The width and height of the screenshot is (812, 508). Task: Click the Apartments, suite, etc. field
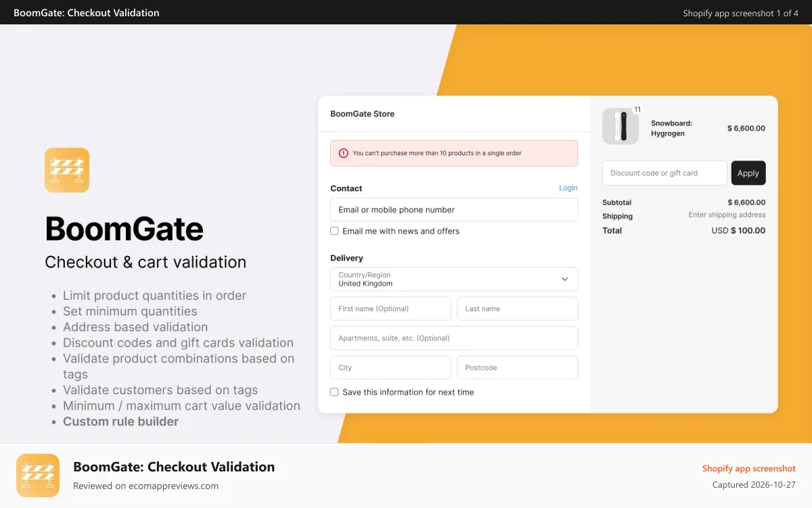click(x=454, y=338)
